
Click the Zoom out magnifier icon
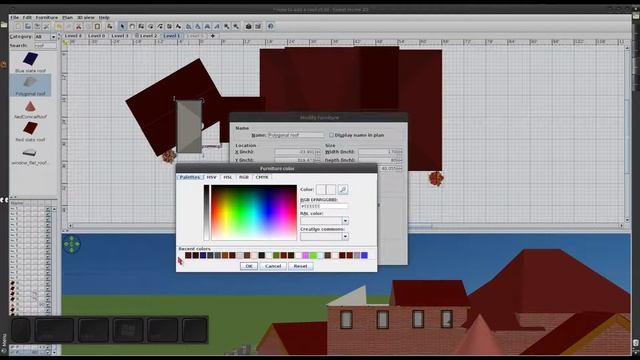pos(236,26)
